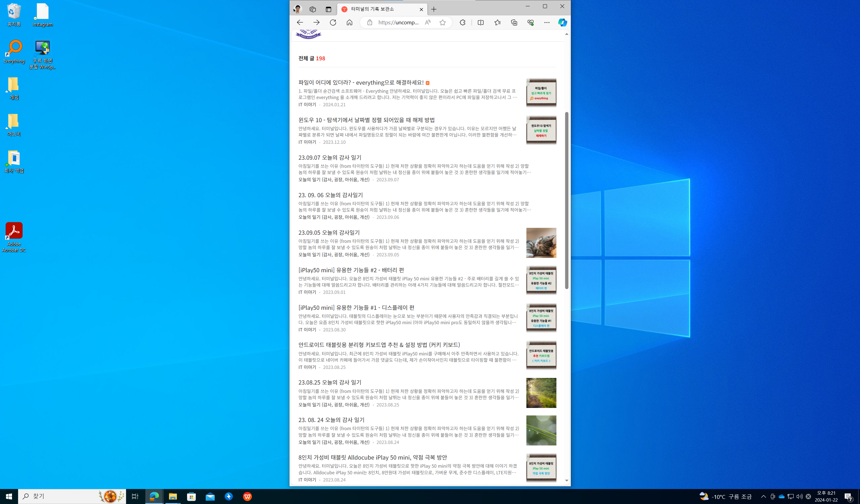Click the browser Refresh icon
The image size is (860, 504).
click(333, 23)
